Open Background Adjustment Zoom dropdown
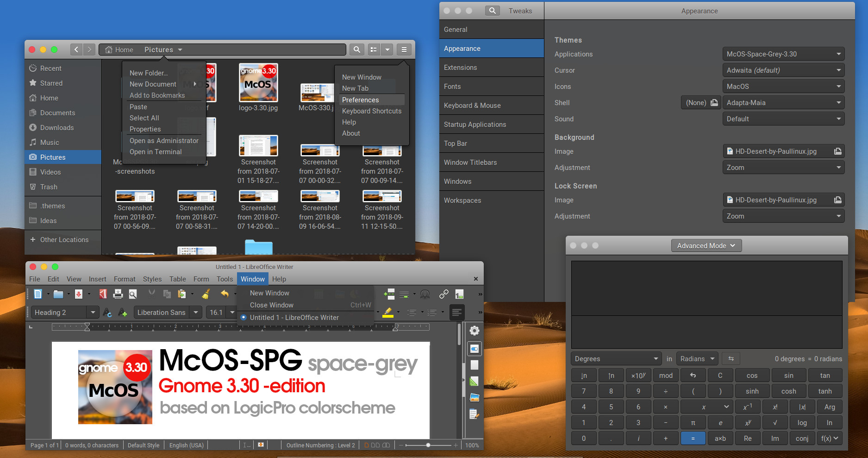The width and height of the screenshot is (868, 458). pos(783,168)
